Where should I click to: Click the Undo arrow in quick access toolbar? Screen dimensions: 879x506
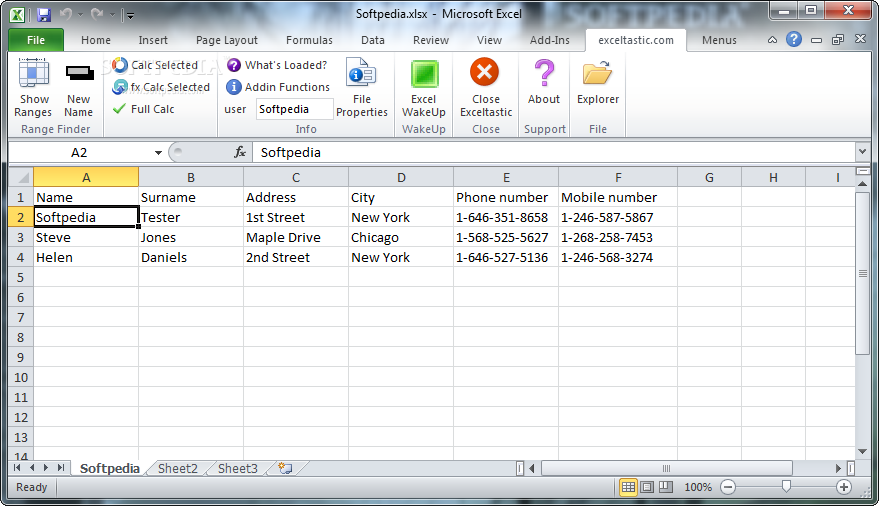(66, 15)
